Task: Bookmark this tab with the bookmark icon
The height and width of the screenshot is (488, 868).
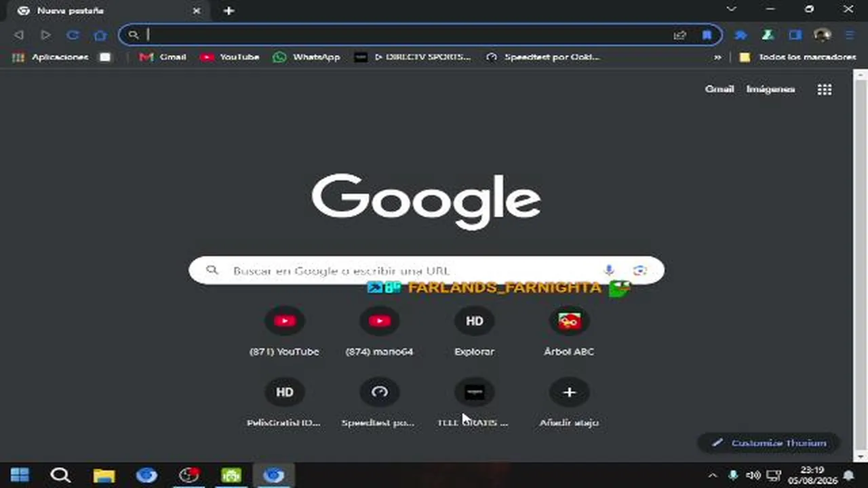Action: 707,35
